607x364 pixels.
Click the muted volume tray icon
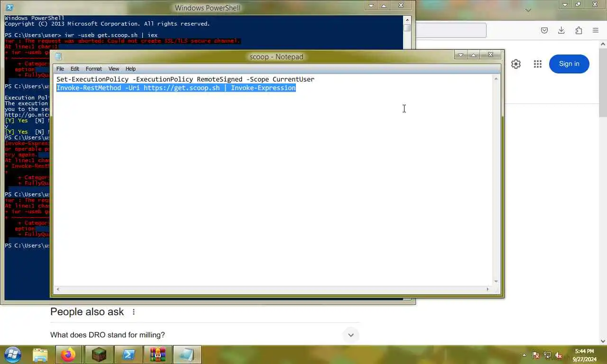click(559, 355)
